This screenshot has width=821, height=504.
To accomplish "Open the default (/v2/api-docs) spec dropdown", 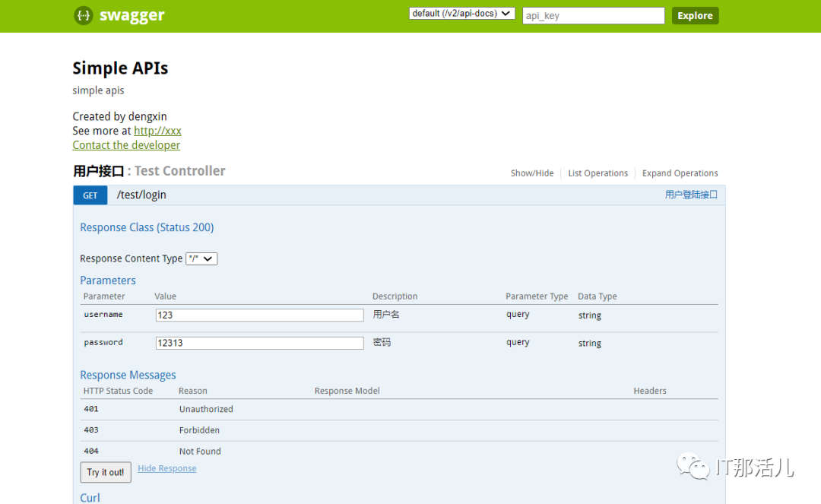I will (462, 14).
